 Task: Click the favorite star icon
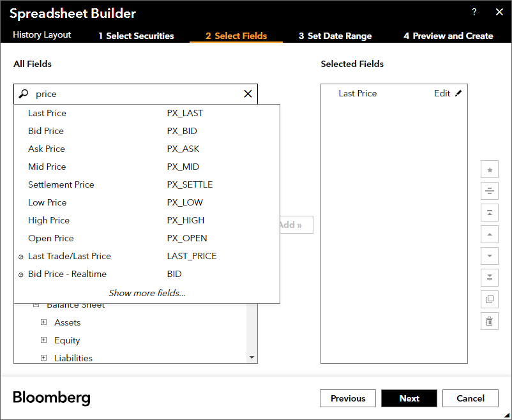(489, 169)
